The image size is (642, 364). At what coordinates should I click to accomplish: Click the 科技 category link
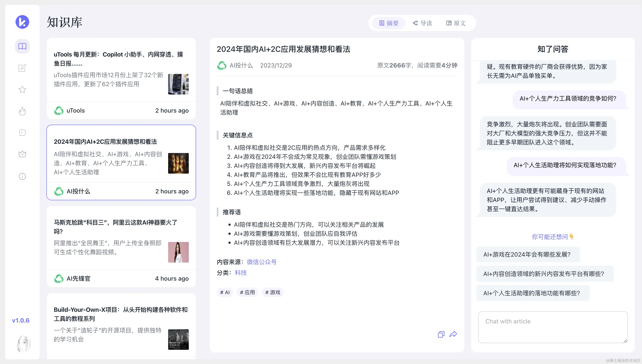pos(241,272)
